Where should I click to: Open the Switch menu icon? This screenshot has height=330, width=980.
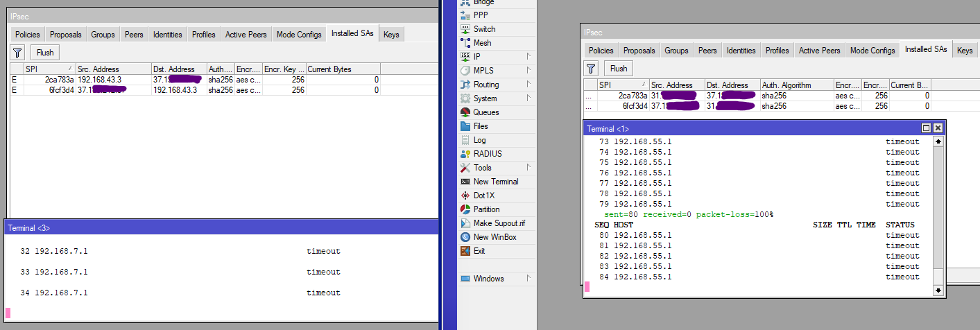(x=465, y=29)
